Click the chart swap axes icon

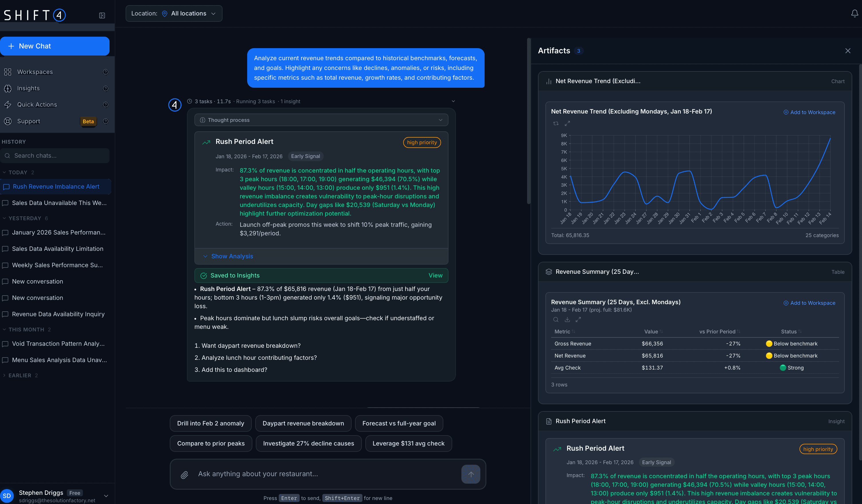[556, 124]
